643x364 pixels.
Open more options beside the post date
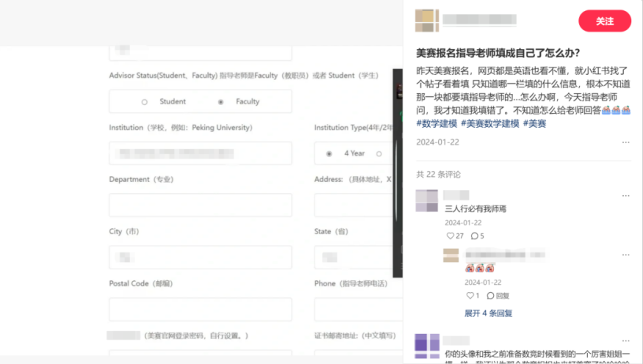click(x=625, y=142)
